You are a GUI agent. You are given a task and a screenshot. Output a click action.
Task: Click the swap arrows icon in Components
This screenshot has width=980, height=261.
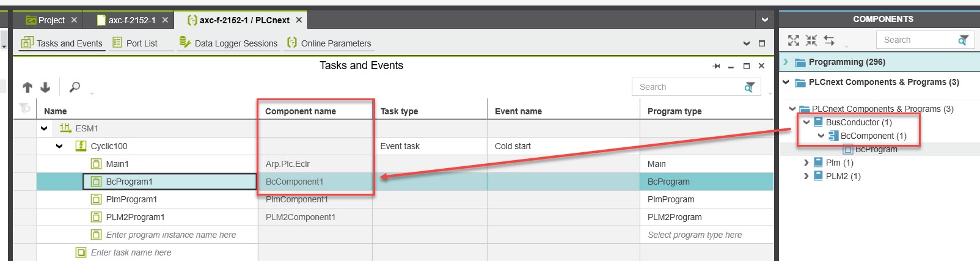tap(829, 40)
